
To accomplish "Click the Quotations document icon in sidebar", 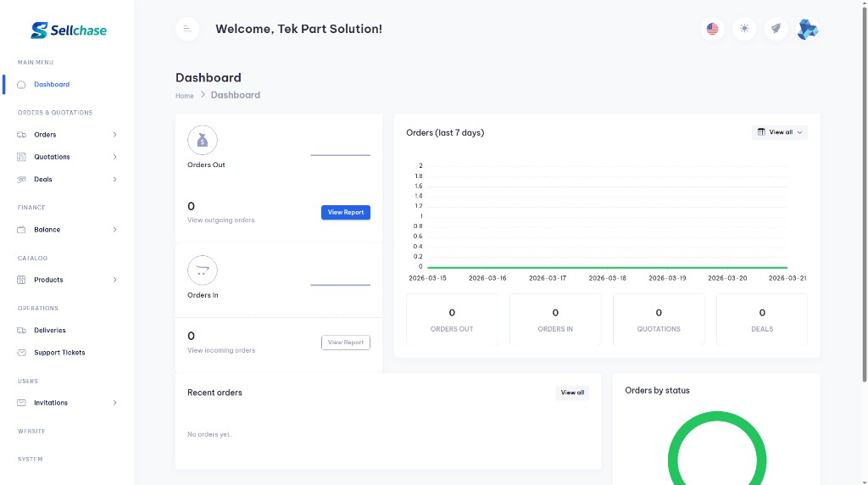I will (x=21, y=157).
